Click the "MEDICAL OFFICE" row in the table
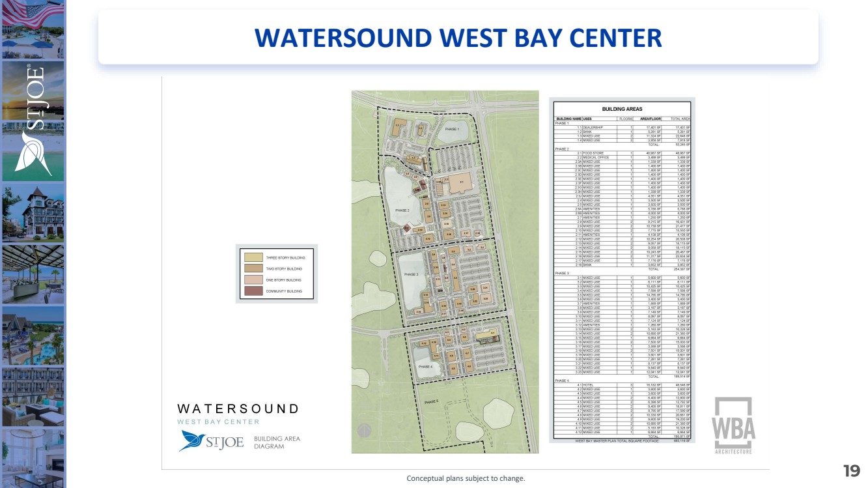This screenshot has height=488, width=868. [622, 158]
